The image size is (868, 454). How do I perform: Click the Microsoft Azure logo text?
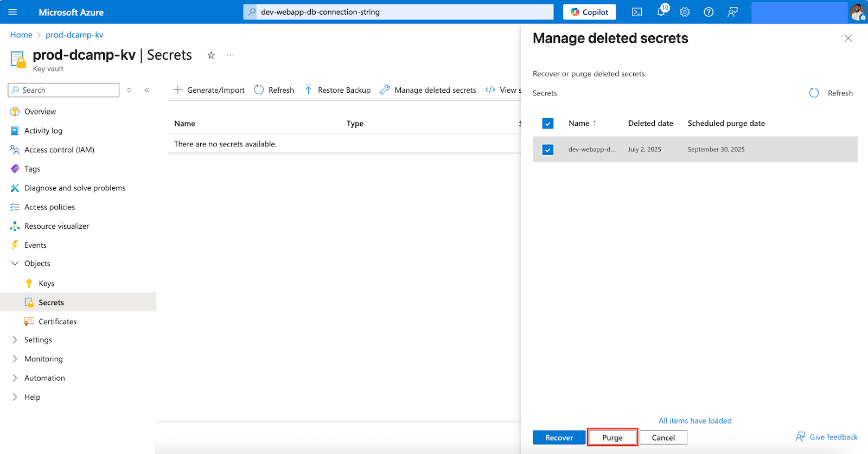tap(71, 12)
